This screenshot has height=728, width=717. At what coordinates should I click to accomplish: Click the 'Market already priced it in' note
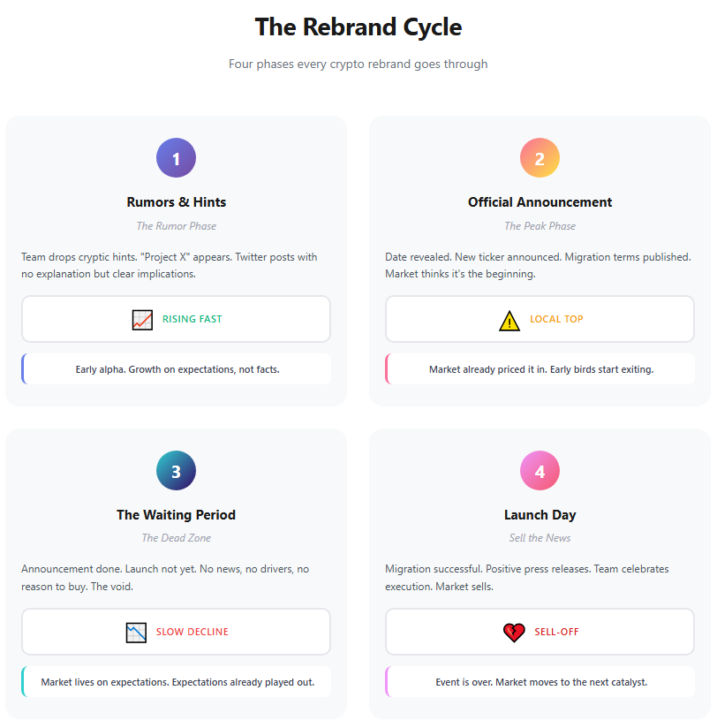(540, 369)
